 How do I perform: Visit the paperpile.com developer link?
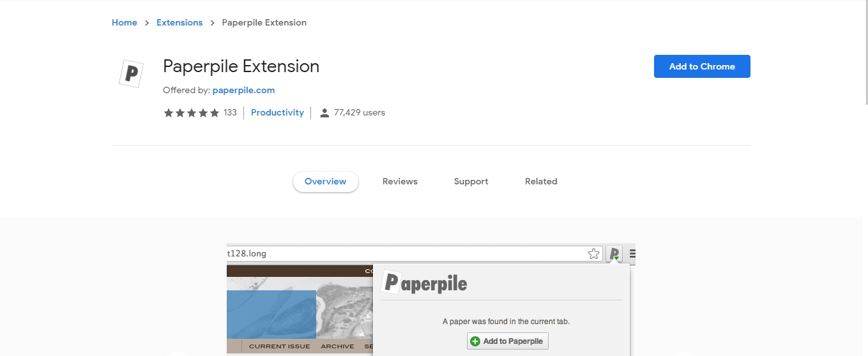(x=243, y=90)
